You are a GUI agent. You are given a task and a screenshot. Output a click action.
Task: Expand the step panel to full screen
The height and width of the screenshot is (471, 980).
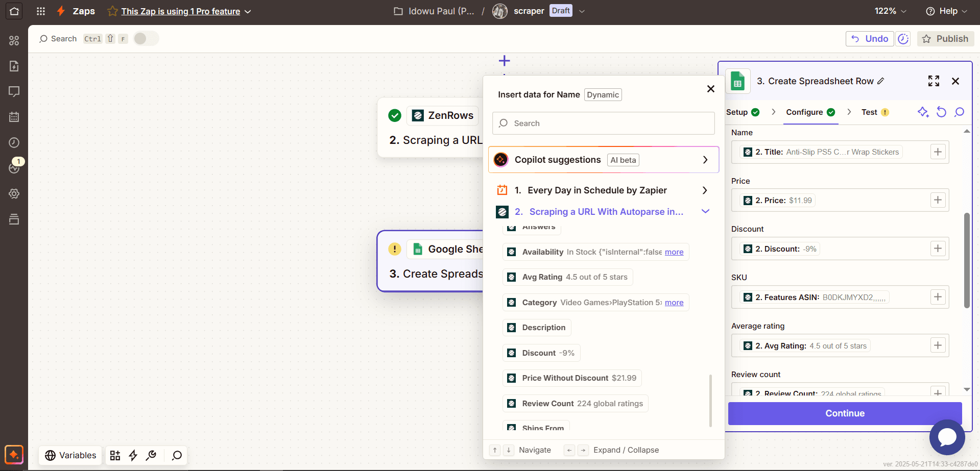point(934,81)
